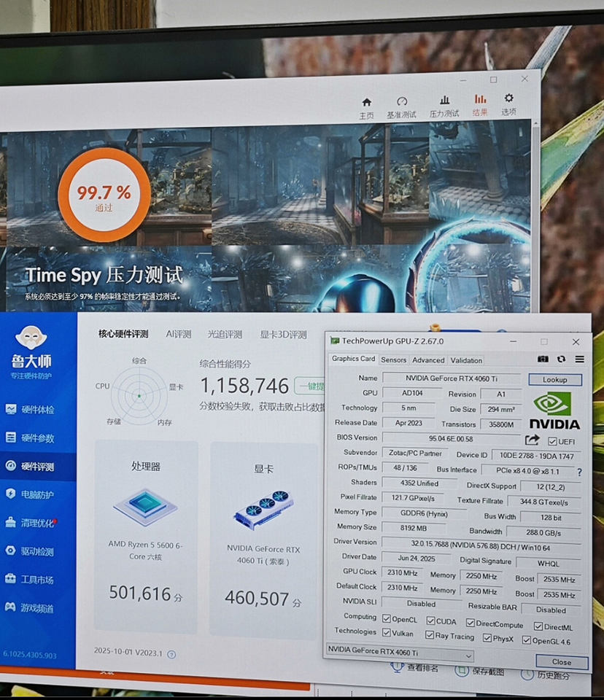
Task: Open 游戏频道 in Ludashi sidebar
Action: (30, 607)
